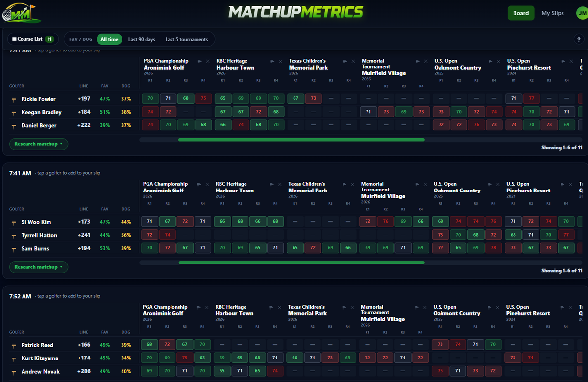The width and height of the screenshot is (588, 382).
Task: Click the tee icon beside Tyrrell Hatton
Action: (x=14, y=236)
